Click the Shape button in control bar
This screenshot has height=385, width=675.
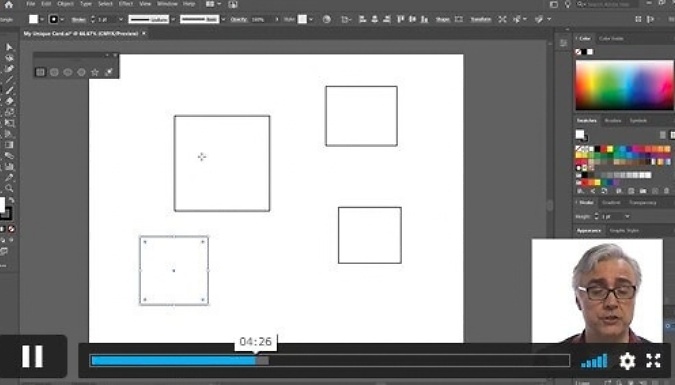pyautogui.click(x=443, y=19)
